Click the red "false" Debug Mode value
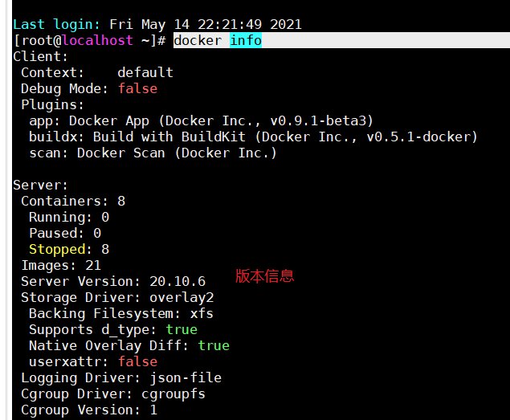This screenshot has width=510, height=420. click(x=137, y=88)
